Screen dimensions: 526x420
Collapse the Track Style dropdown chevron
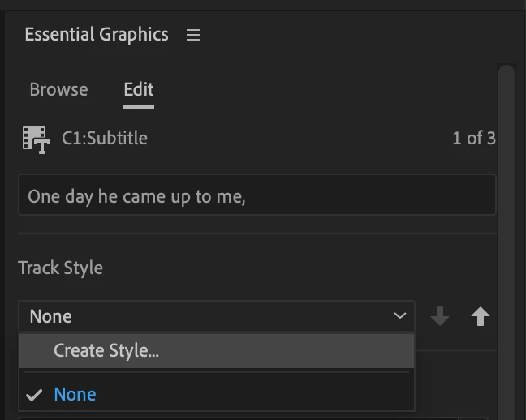[399, 316]
